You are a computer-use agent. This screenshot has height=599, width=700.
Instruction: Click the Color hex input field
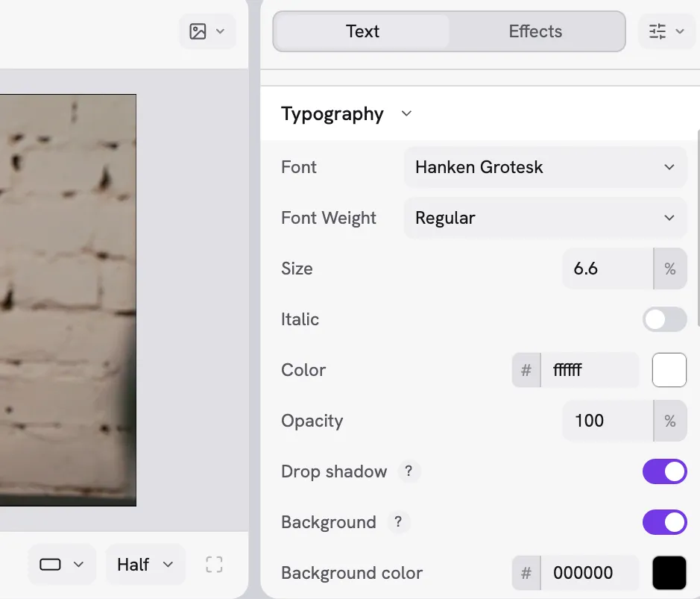[589, 370]
